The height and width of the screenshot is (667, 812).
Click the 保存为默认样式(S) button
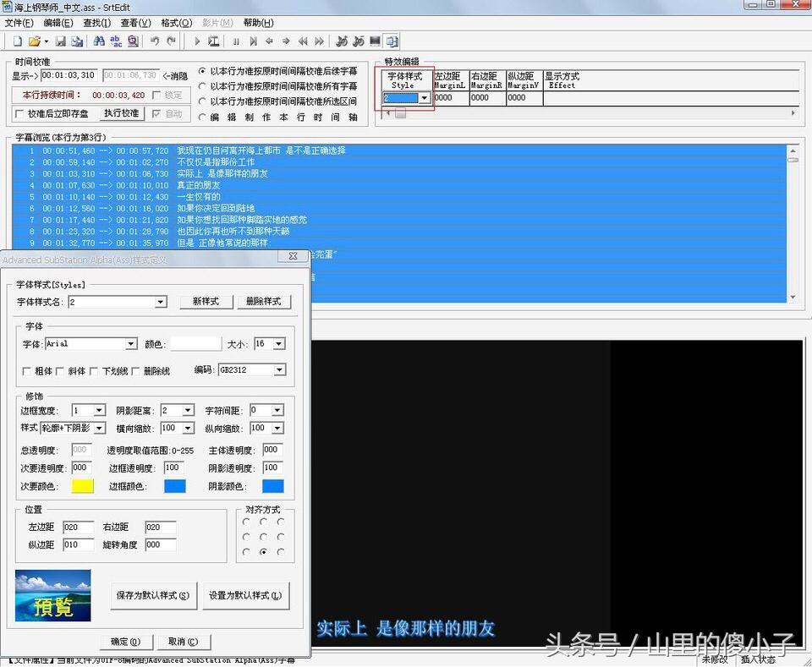point(153,595)
